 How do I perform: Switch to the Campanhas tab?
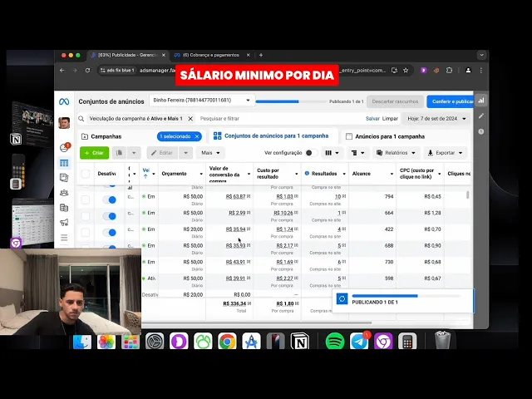[106, 136]
